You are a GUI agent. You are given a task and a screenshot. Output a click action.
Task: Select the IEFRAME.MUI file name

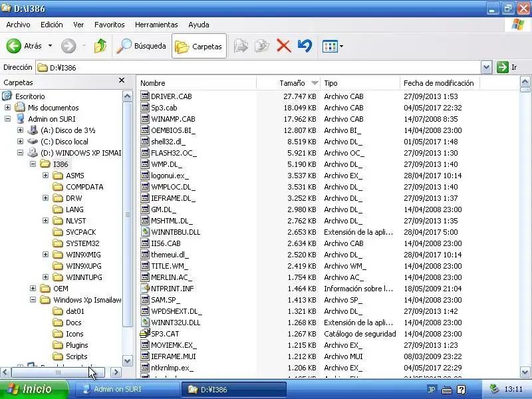pyautogui.click(x=174, y=356)
